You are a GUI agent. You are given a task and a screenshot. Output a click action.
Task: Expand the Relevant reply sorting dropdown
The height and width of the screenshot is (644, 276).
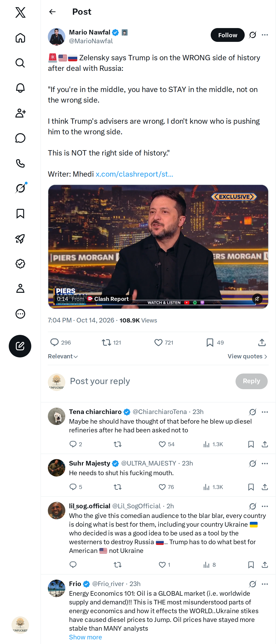coord(63,356)
